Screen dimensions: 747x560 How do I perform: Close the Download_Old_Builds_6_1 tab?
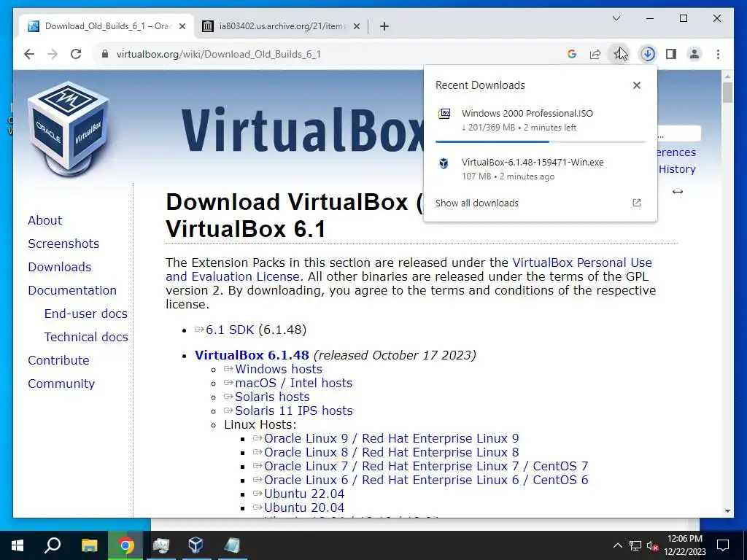pyautogui.click(x=182, y=26)
